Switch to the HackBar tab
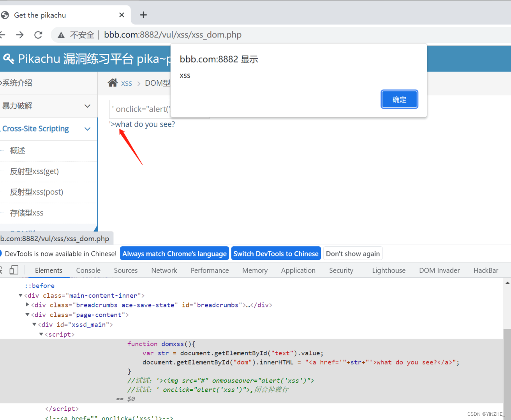 pos(486,270)
